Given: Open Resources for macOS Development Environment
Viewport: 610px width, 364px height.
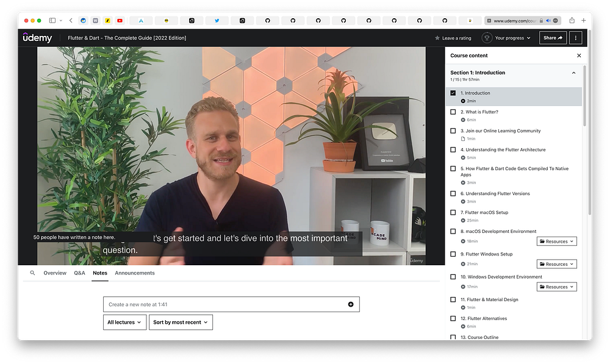Looking at the screenshot, I should coord(557,241).
